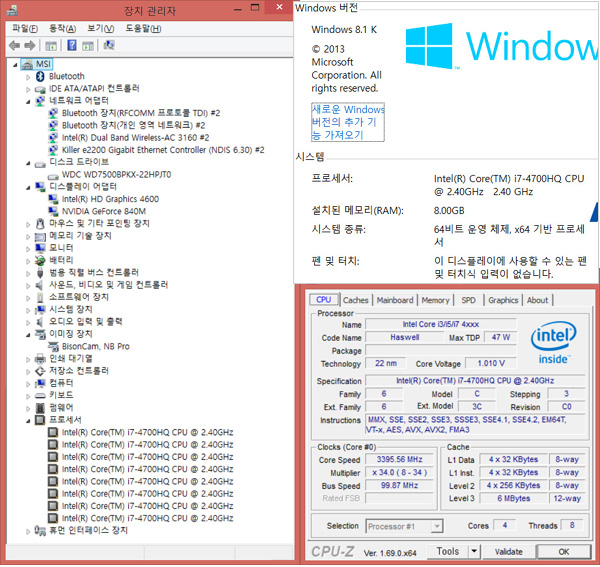The width and height of the screenshot is (600, 567).
Task: Click the BisonCam, NB Pro camera icon
Action: tap(53, 346)
